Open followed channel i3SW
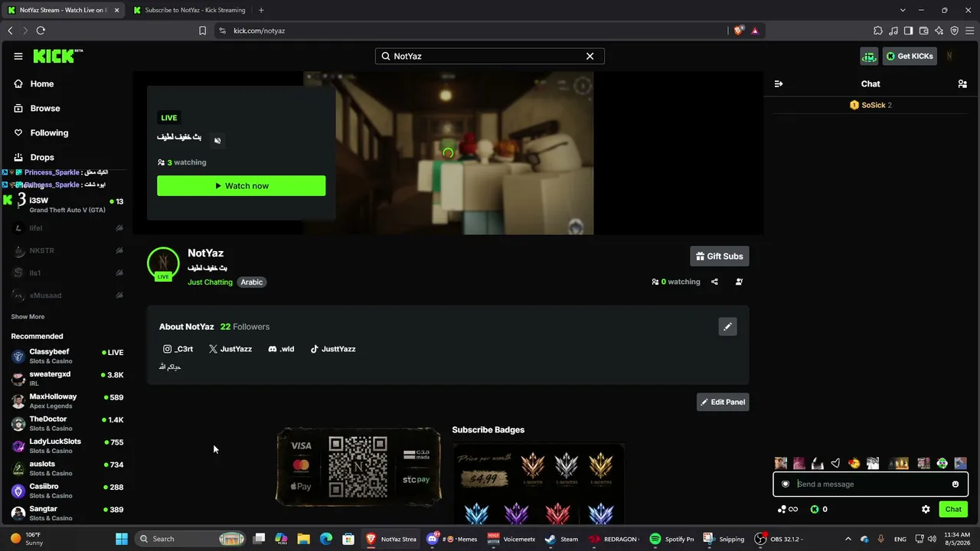 point(67,204)
